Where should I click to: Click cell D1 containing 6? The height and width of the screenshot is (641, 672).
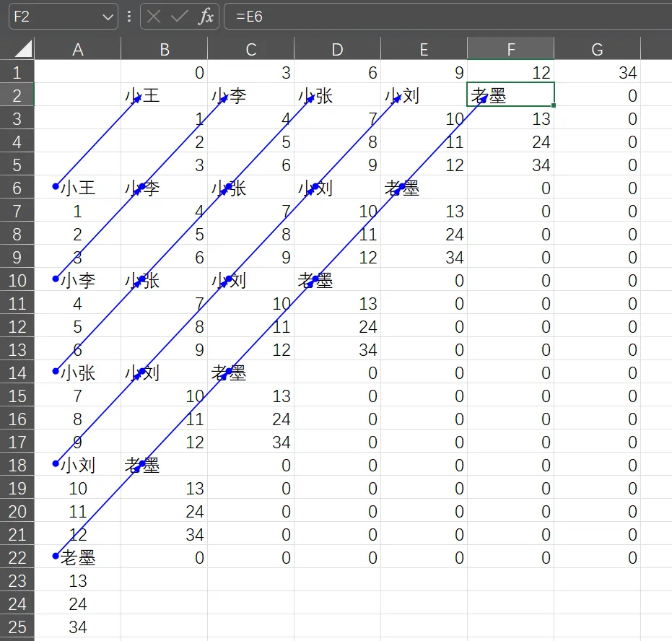click(x=337, y=72)
